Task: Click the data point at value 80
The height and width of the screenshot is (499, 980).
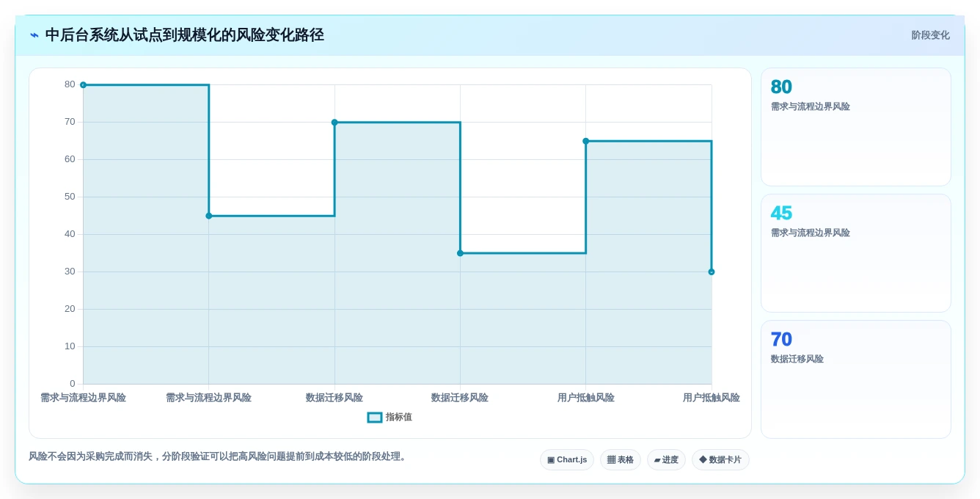Action: click(83, 85)
